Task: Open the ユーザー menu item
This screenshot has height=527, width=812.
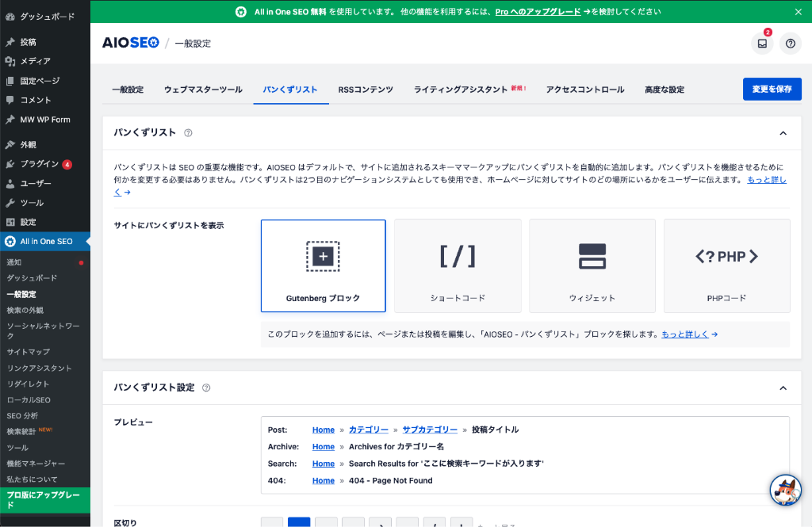Action: pos(45,183)
